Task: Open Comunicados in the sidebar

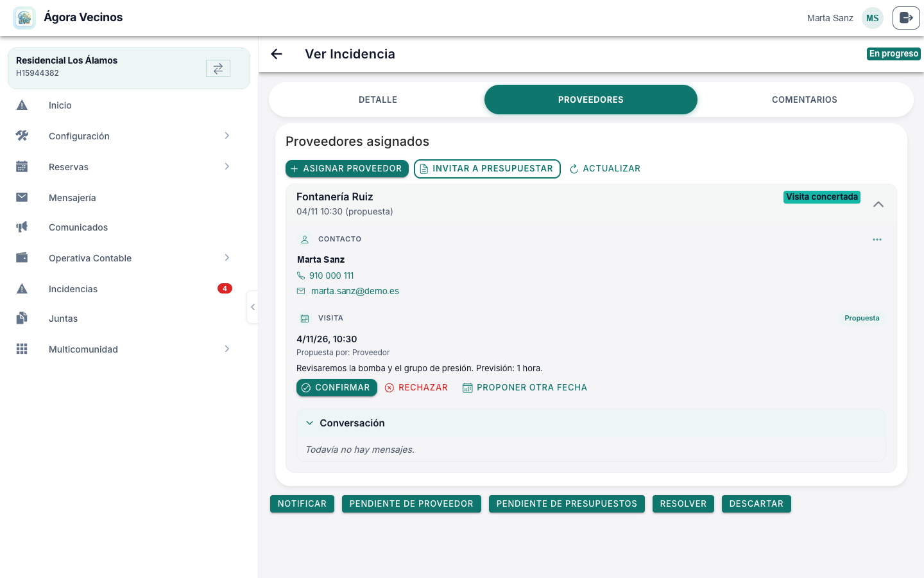Action: tap(128, 227)
